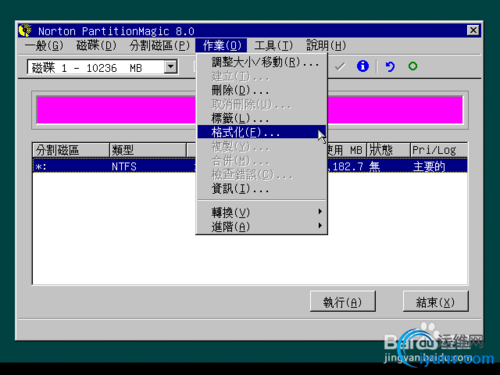Choose 標籤(L)... menu entry
The height and width of the screenshot is (375, 500).
click(x=262, y=118)
